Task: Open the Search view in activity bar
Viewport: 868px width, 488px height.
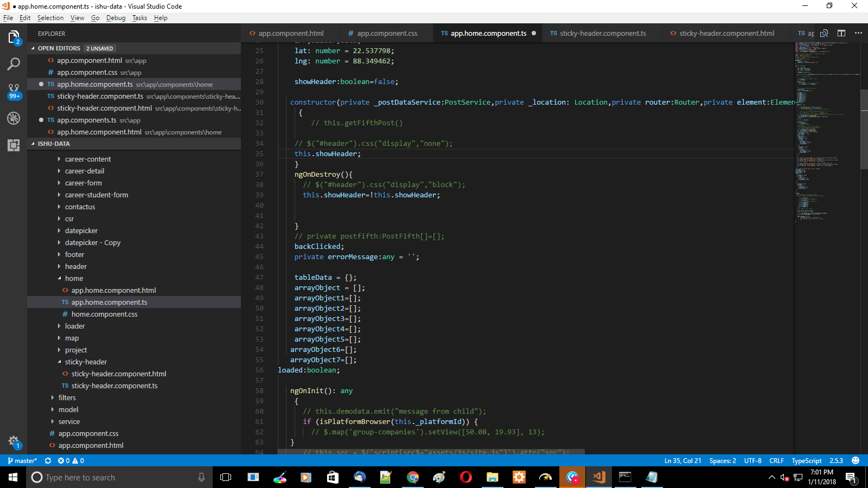Action: [x=14, y=64]
